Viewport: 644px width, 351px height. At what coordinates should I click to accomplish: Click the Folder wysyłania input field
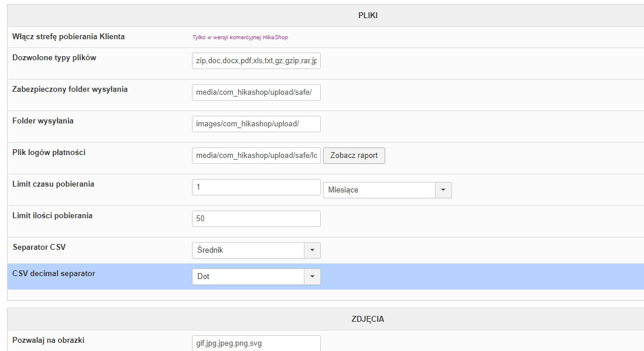point(256,124)
